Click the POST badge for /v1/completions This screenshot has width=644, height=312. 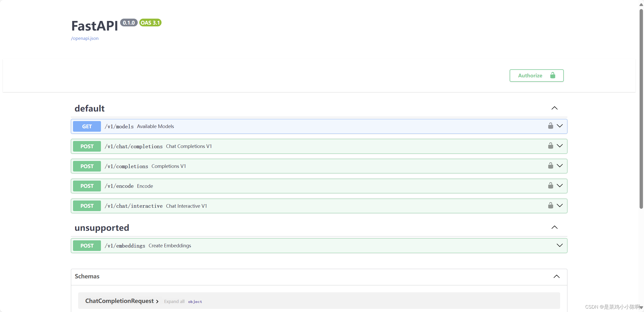87,166
